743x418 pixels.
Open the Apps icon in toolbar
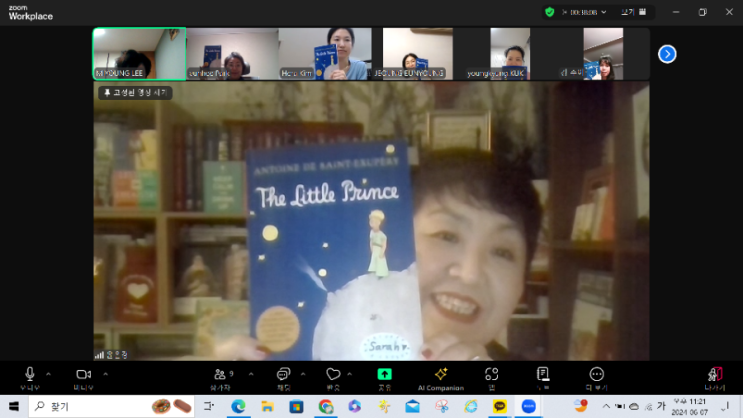(x=492, y=374)
